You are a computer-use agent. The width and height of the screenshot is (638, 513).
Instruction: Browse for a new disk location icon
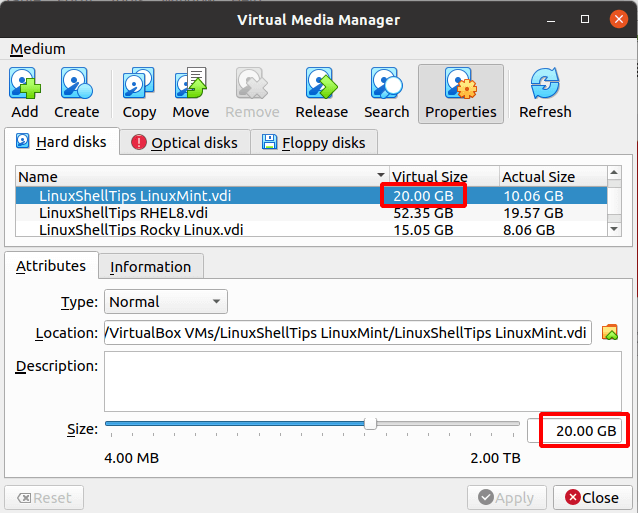point(610,332)
